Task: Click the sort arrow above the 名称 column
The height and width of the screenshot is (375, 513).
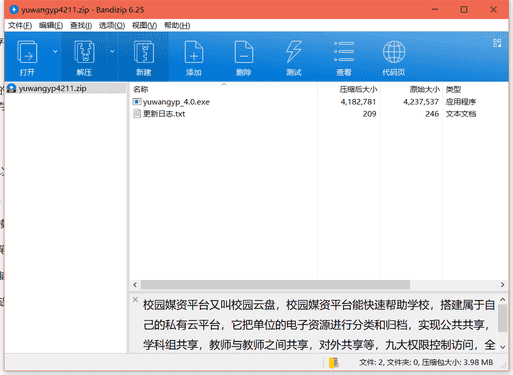Action: (x=224, y=84)
